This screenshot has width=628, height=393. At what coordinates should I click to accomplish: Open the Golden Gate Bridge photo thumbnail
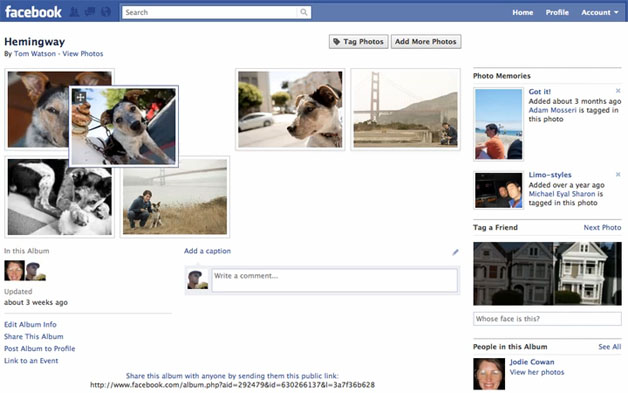[x=405, y=109]
